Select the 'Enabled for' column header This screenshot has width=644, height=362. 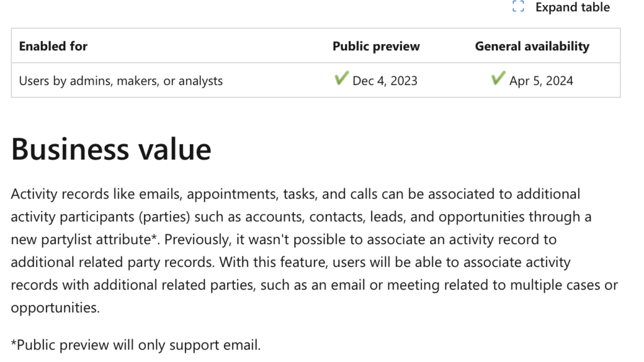53,46
